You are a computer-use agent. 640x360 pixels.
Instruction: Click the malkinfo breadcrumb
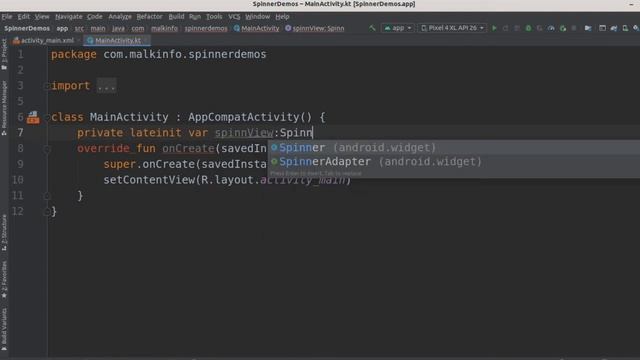coord(164,29)
